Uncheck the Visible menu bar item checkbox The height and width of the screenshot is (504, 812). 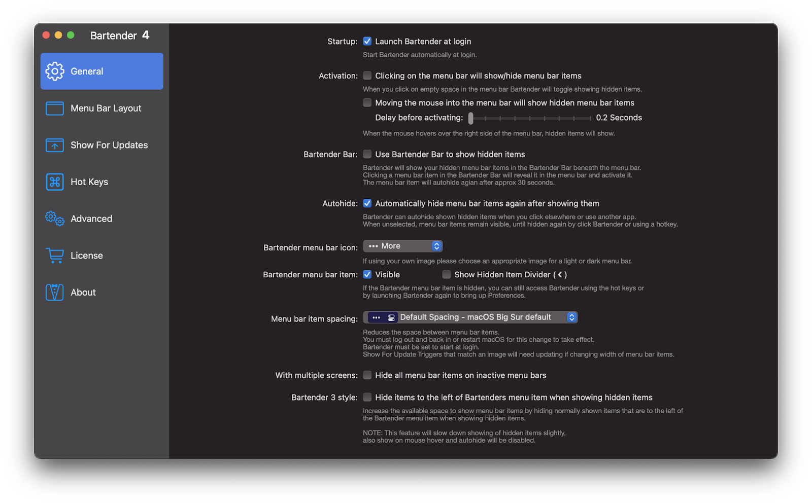coord(367,275)
